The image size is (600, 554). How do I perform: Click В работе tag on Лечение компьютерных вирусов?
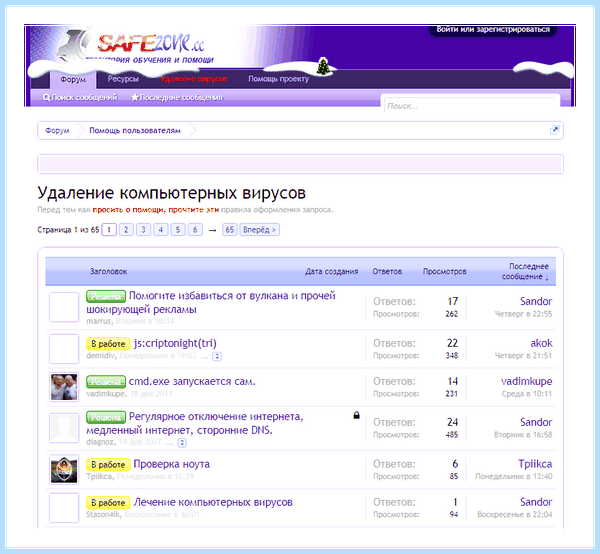(x=108, y=503)
